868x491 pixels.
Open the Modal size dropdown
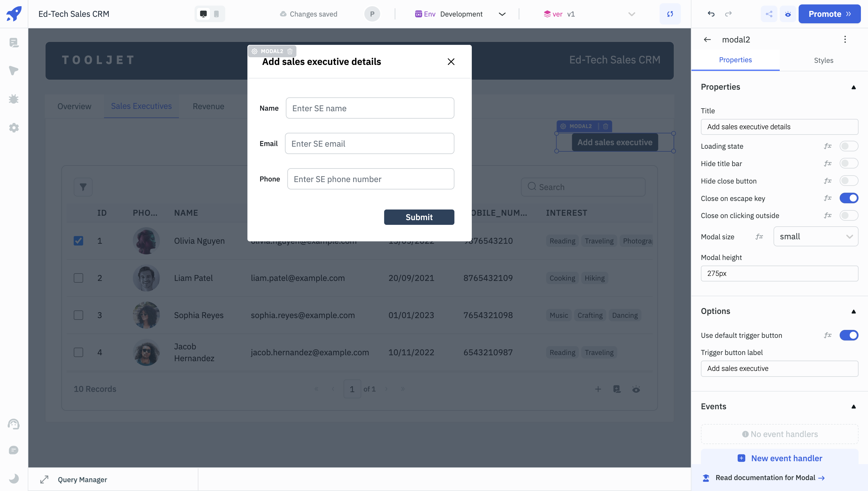pyautogui.click(x=815, y=237)
